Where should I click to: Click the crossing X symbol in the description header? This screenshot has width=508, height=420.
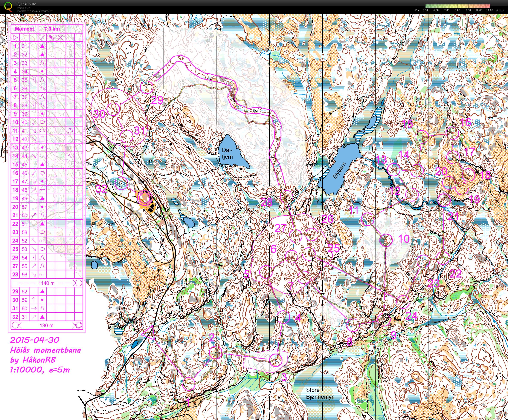click(60, 37)
